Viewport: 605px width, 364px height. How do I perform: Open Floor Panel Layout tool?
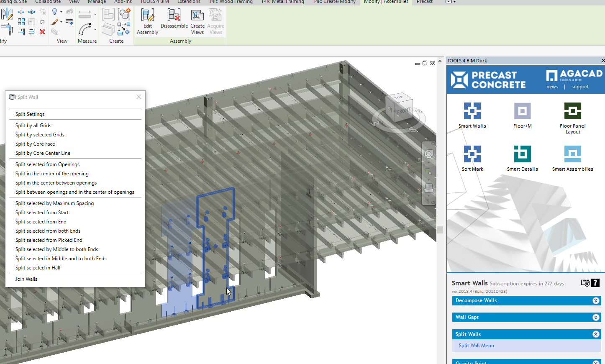(x=572, y=111)
